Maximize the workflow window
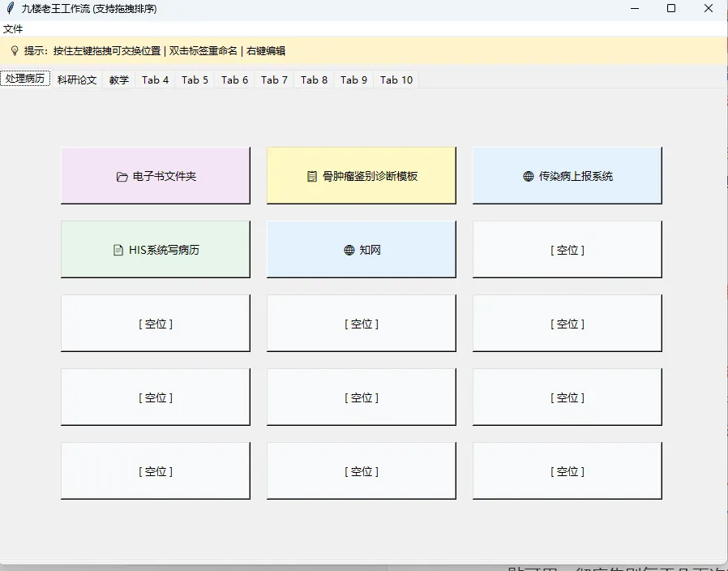 click(x=671, y=8)
